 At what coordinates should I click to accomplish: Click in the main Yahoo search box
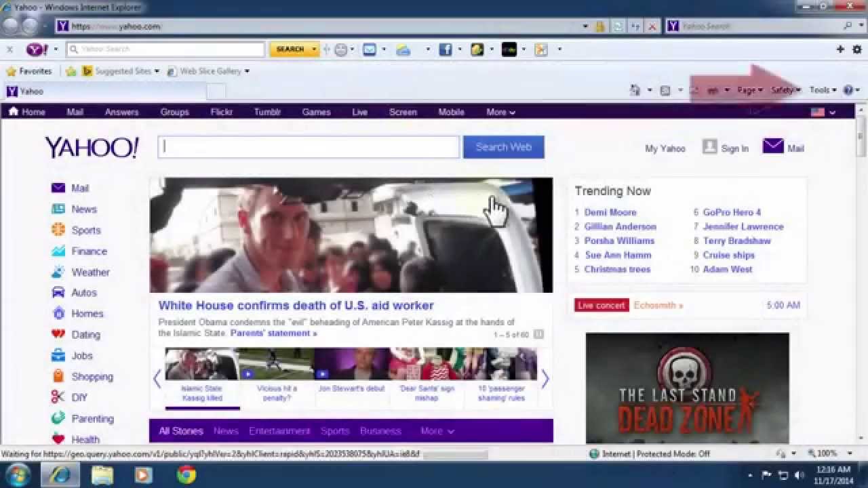click(309, 147)
